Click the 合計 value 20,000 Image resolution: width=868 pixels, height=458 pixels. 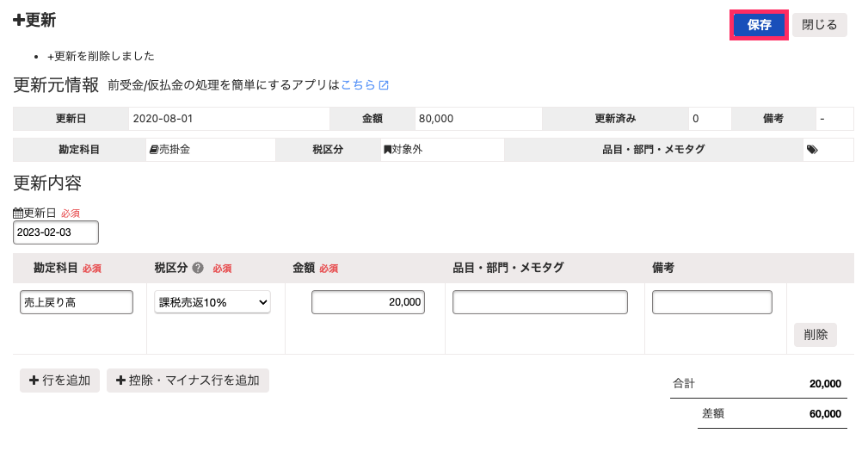point(825,384)
